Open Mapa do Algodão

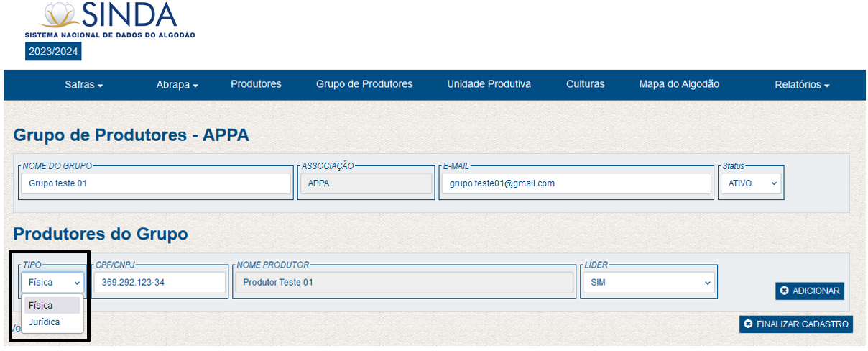[x=679, y=84]
